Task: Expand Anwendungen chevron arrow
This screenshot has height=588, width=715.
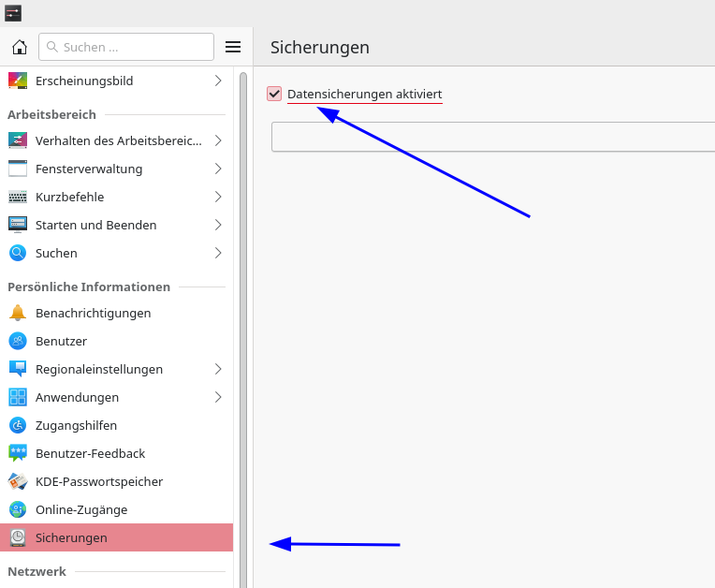Action: [x=218, y=397]
